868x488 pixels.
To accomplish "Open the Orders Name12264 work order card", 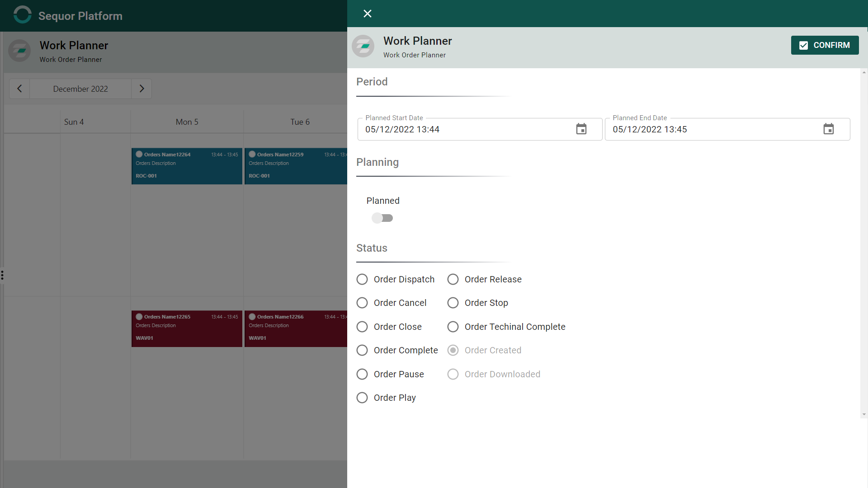I will click(187, 166).
